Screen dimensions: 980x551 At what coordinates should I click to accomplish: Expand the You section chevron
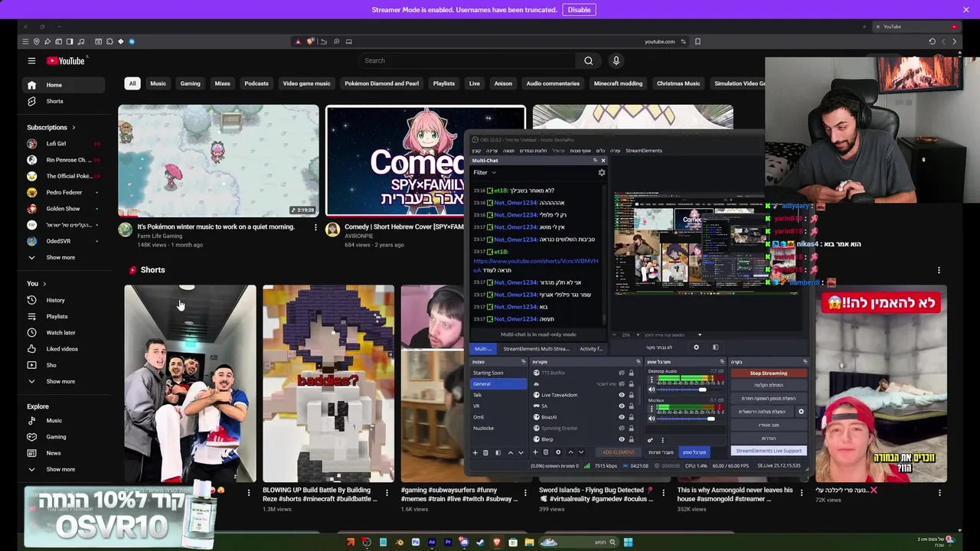click(44, 284)
